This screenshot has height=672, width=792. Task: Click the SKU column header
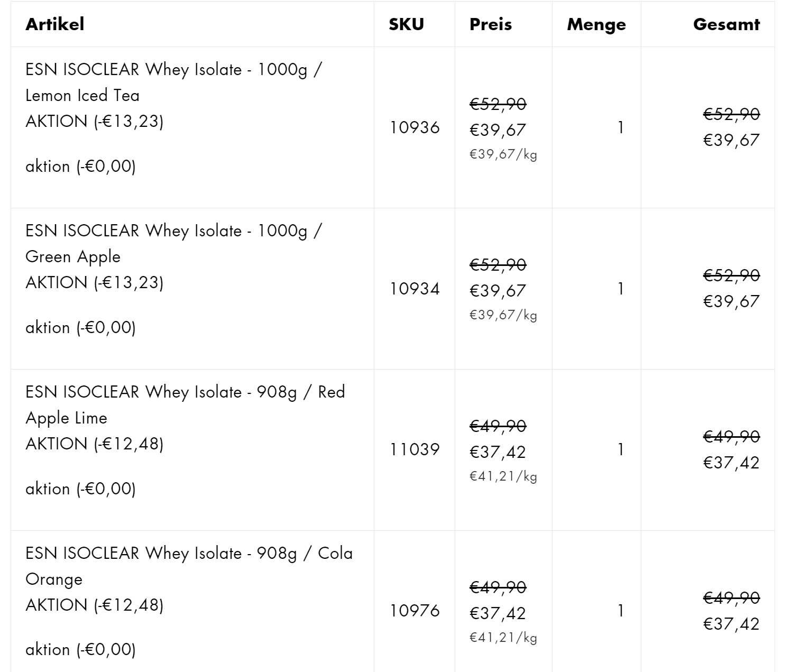(406, 24)
